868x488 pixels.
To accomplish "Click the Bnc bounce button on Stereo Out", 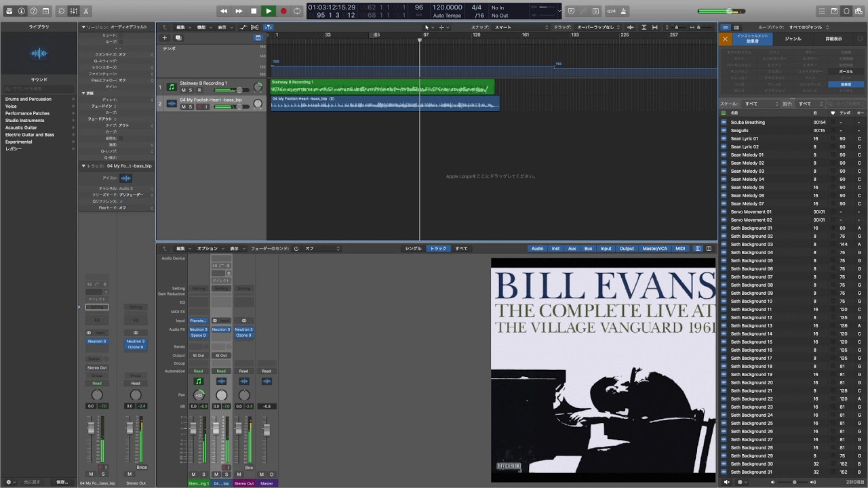I will point(249,468).
